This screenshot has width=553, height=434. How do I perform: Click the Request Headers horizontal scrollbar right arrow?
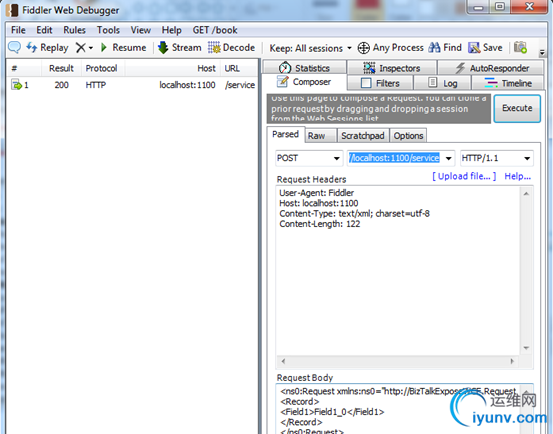[x=512, y=361]
